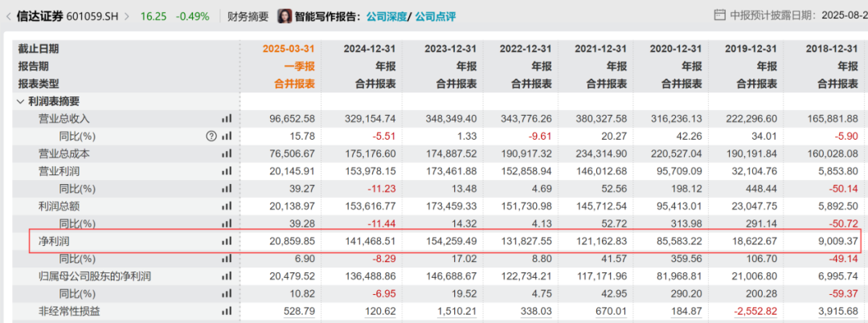Click revenue value 96,652.58

tap(294, 118)
